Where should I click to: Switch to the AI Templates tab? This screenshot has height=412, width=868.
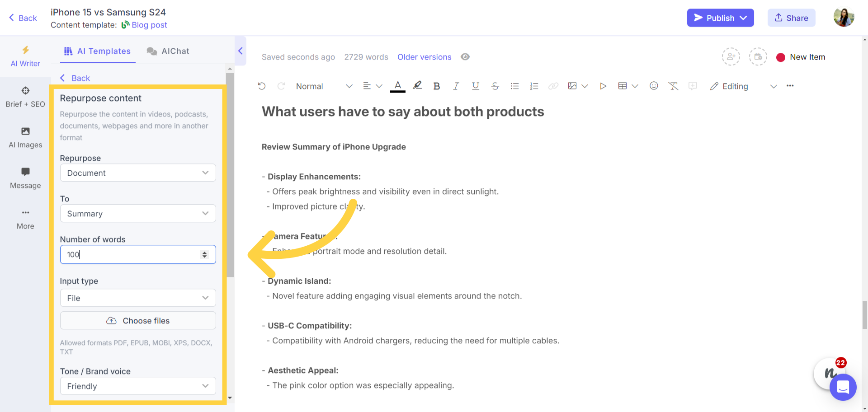coord(98,51)
